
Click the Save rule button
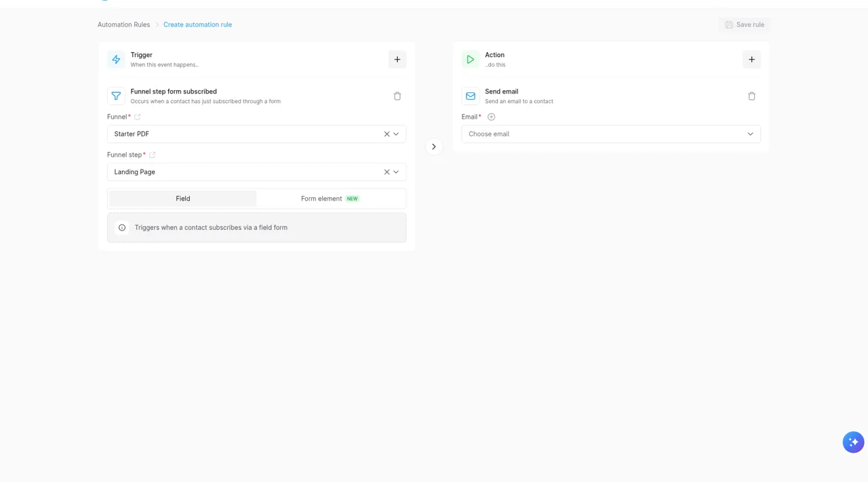coord(745,24)
